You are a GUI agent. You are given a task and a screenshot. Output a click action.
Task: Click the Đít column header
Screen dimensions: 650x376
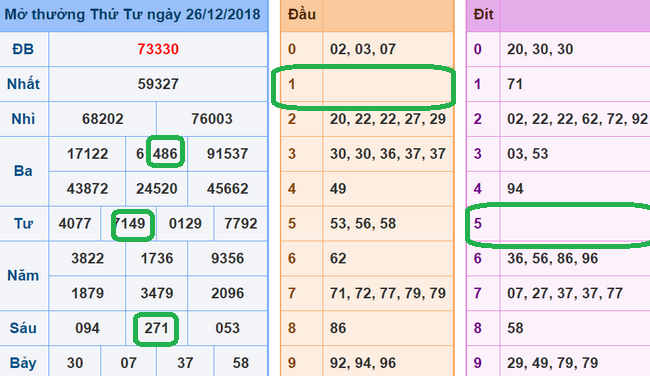click(483, 15)
